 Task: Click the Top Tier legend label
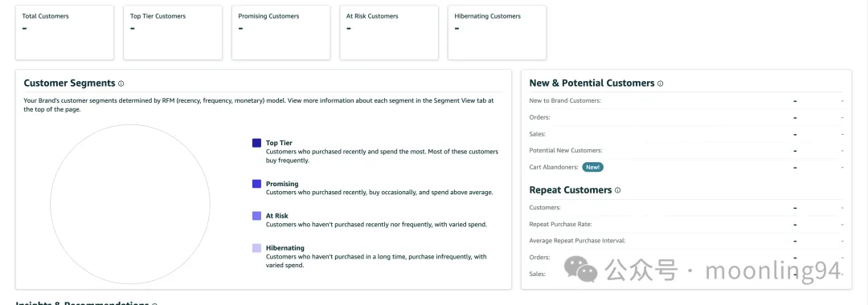point(279,143)
